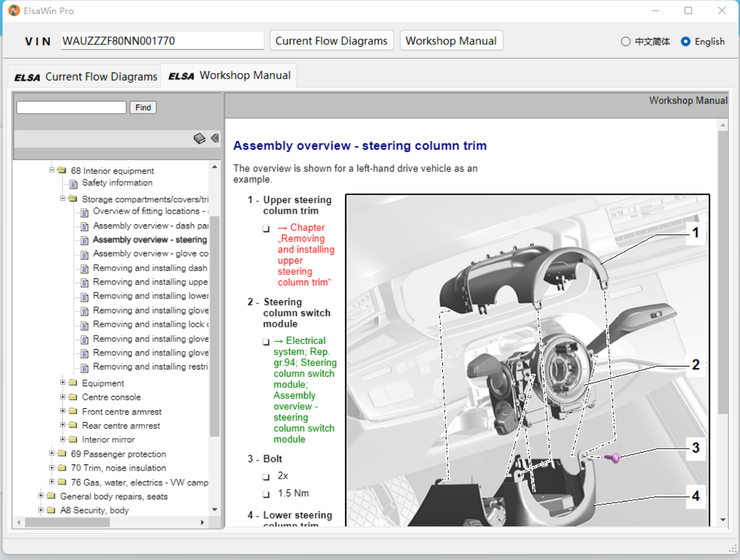Click the document icon of Assembly overview - glove compartment
Image resolution: width=740 pixels, height=560 pixels.
[84, 254]
